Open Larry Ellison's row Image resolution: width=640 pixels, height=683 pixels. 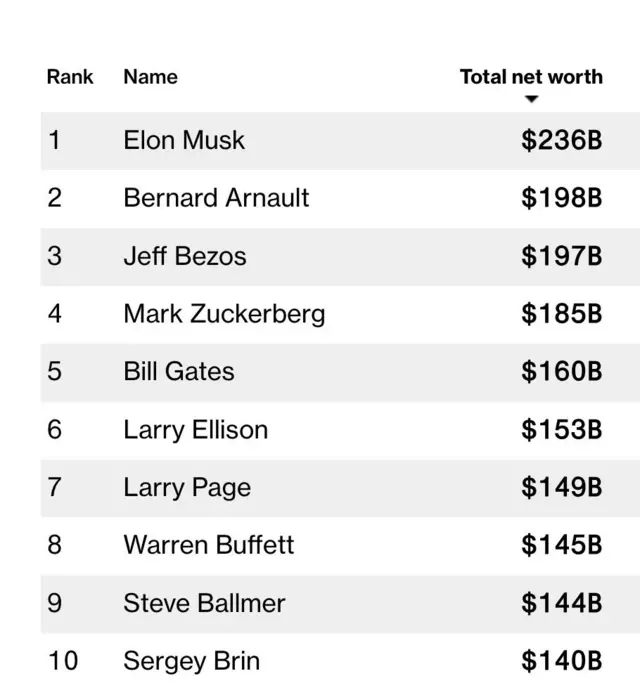click(x=195, y=430)
